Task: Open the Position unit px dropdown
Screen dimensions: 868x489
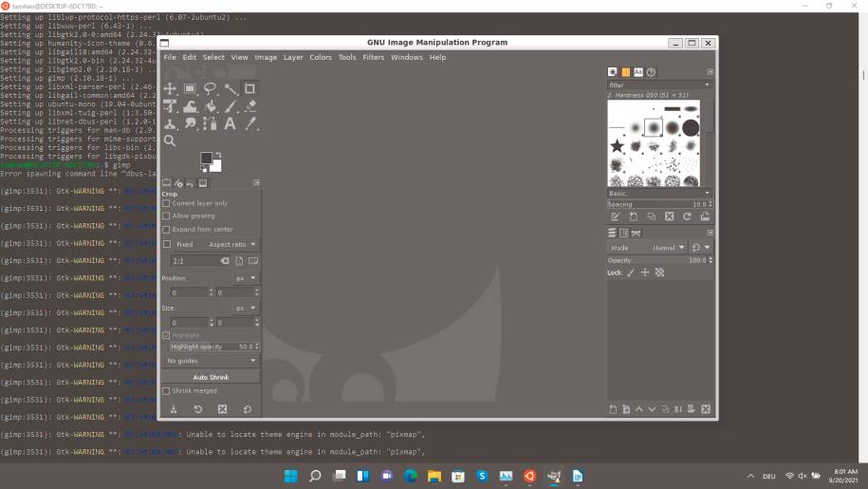Action: coord(246,278)
